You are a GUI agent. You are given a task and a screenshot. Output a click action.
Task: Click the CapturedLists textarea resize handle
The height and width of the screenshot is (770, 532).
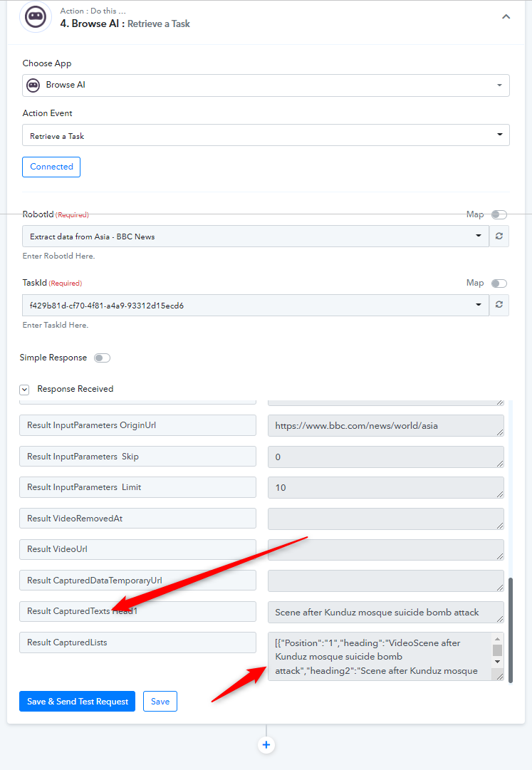(x=500, y=677)
